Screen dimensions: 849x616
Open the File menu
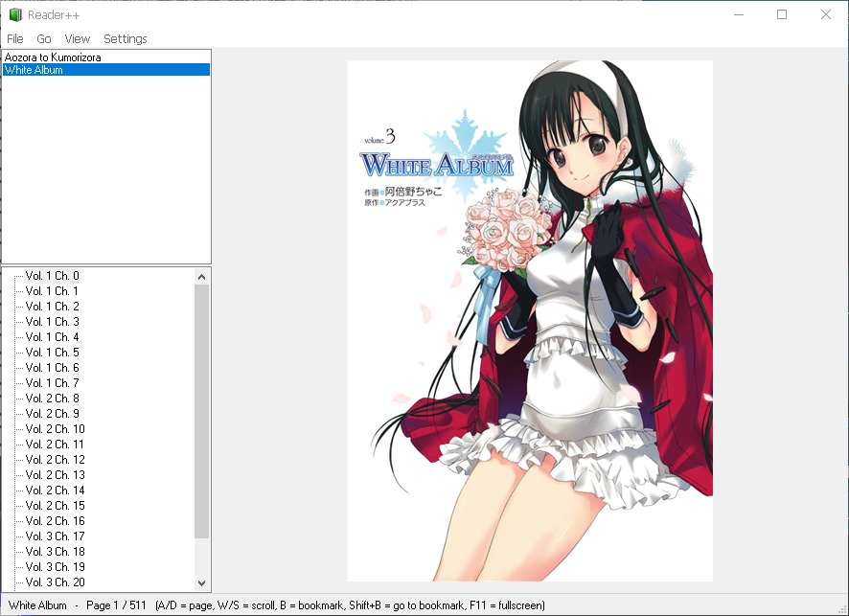(15, 39)
